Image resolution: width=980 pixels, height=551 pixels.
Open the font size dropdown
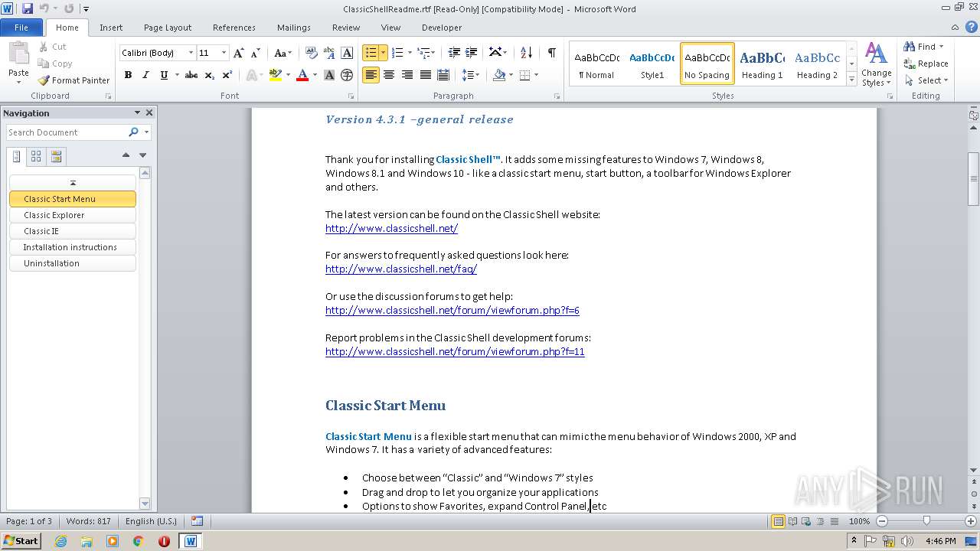click(x=224, y=53)
